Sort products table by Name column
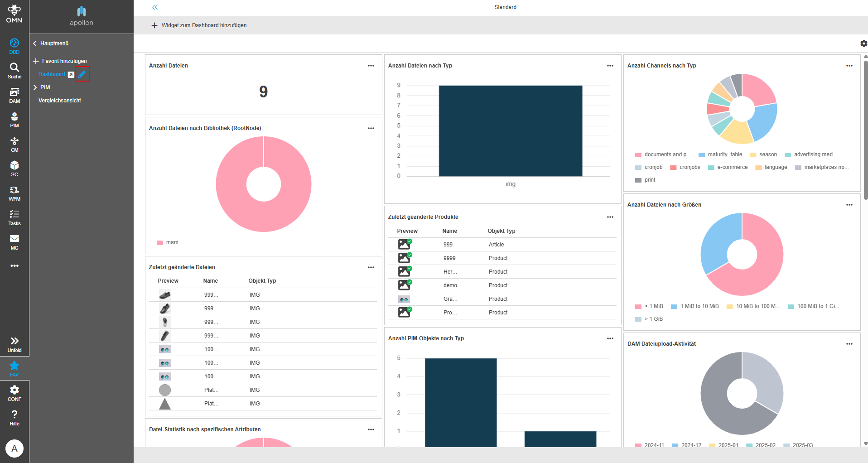 click(x=450, y=231)
